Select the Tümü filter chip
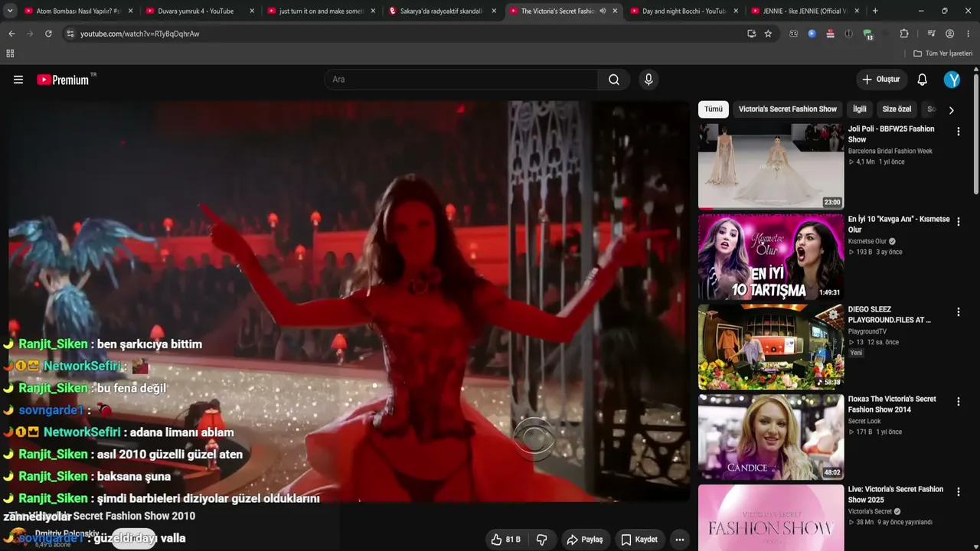The width and height of the screenshot is (980, 551). [714, 109]
